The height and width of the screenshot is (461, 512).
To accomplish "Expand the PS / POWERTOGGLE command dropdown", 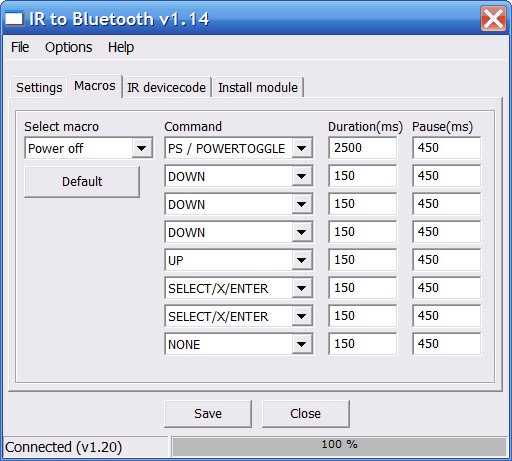I will [302, 148].
